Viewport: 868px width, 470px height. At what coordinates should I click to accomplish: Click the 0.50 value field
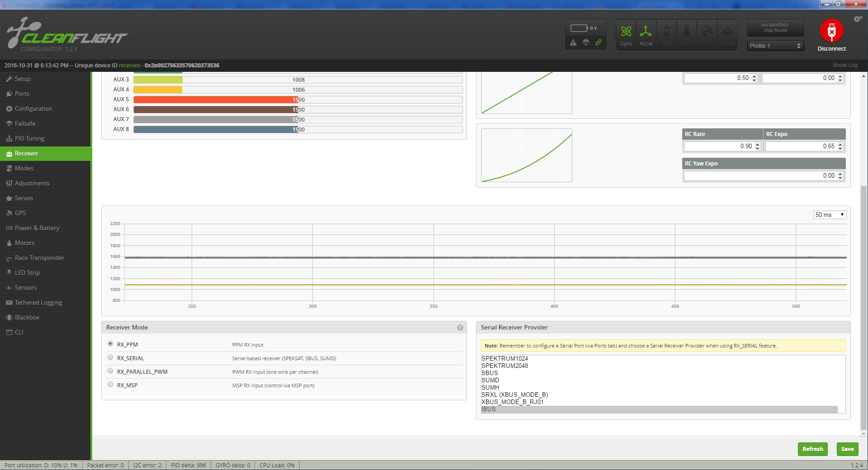point(721,78)
